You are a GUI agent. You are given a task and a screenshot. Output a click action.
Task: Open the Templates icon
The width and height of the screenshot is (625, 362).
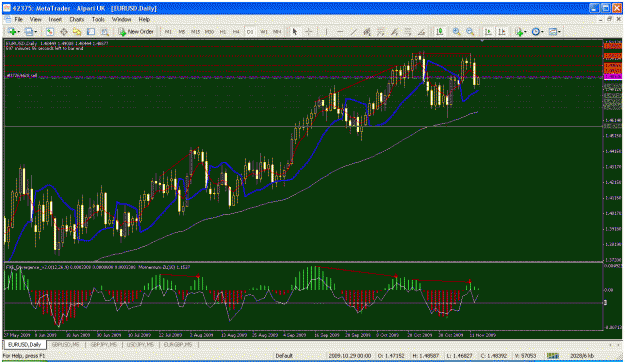(x=552, y=31)
